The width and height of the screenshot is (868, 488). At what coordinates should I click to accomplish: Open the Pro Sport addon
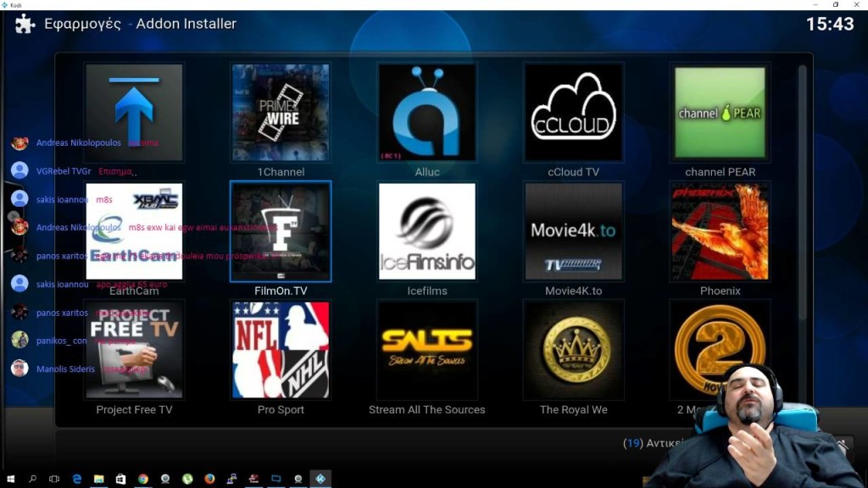tap(281, 350)
